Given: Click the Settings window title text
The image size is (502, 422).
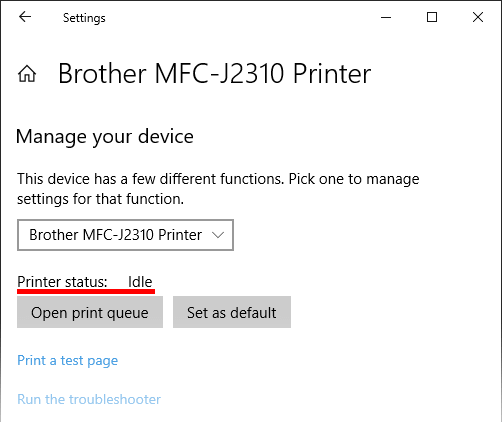Looking at the screenshot, I should click(x=84, y=18).
